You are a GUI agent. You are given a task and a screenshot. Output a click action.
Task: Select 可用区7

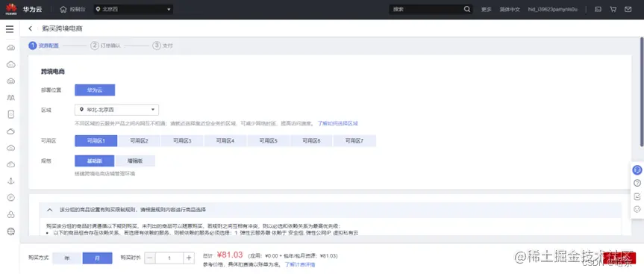pos(354,141)
